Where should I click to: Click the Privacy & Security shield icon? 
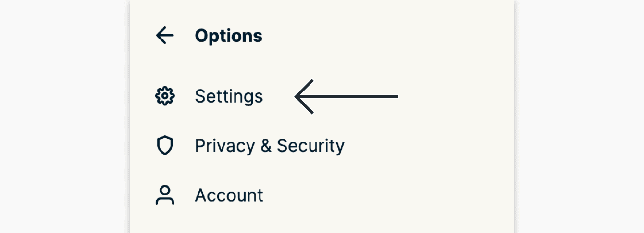165,145
